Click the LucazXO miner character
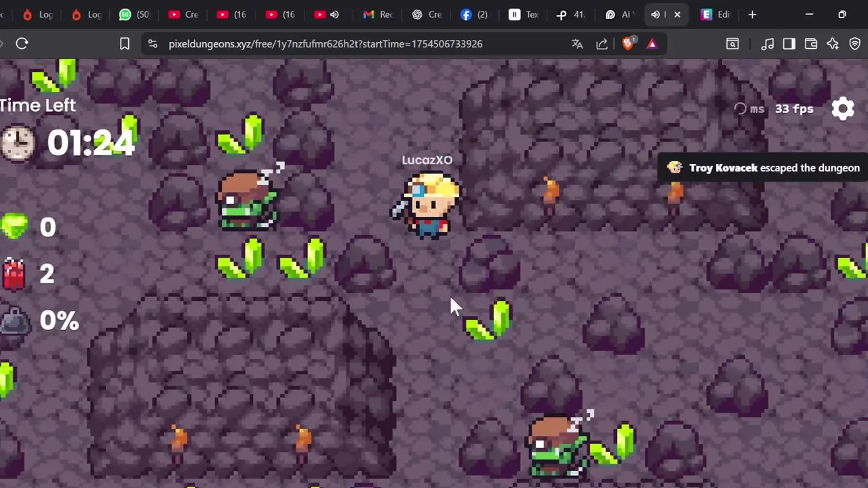 click(x=429, y=205)
